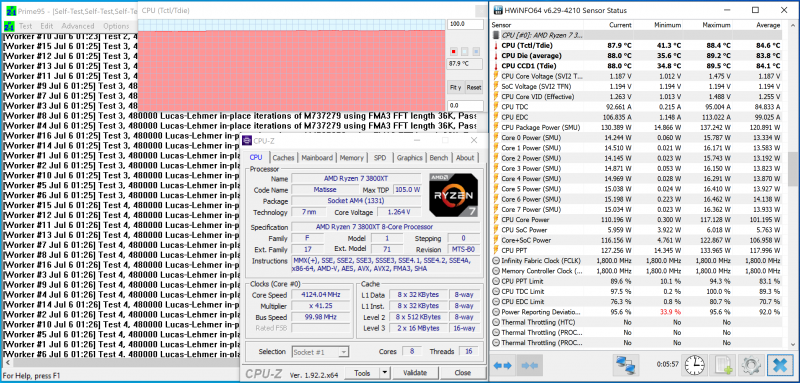Screen dimensions: 800x383
Task: Open HWiNFO network remote monitoring icon
Action: 625,365
